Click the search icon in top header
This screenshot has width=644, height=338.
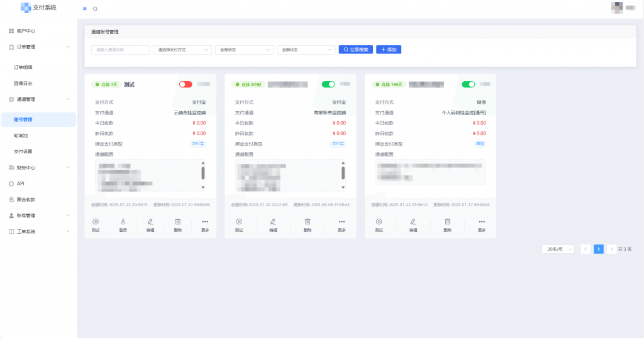95,9
